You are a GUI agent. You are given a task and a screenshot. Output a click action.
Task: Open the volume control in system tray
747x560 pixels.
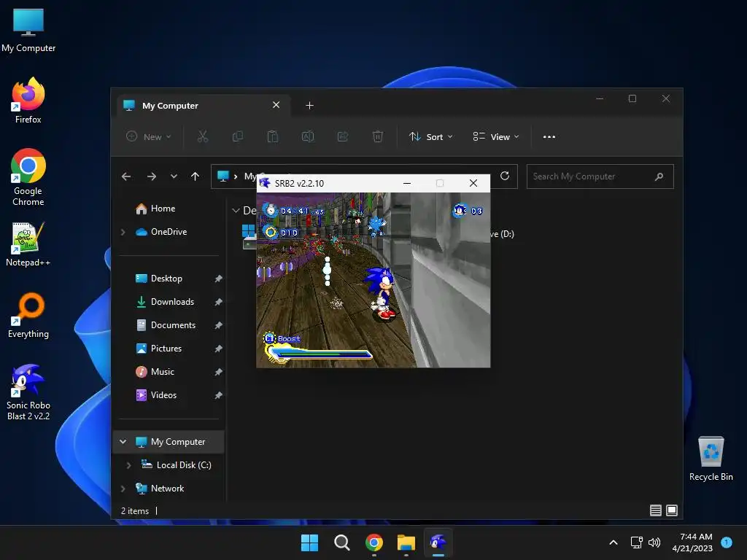(x=654, y=542)
